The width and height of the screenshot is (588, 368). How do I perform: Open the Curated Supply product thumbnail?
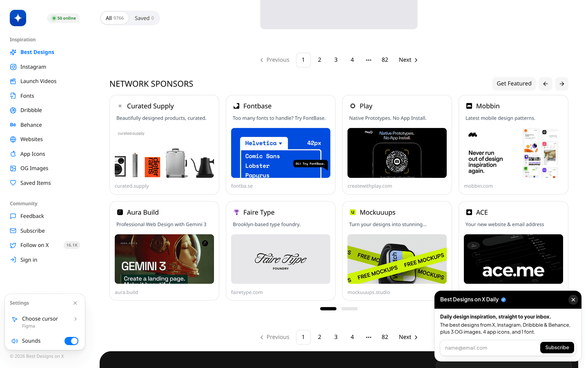pos(164,153)
